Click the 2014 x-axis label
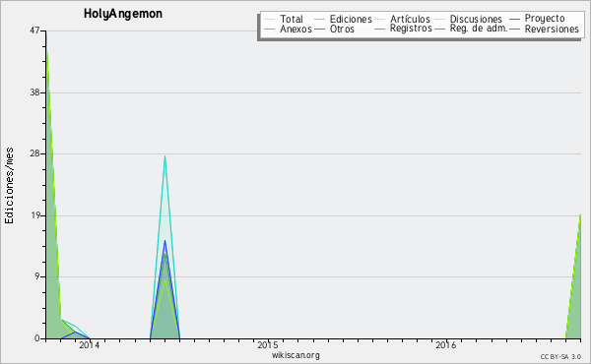 coord(90,344)
